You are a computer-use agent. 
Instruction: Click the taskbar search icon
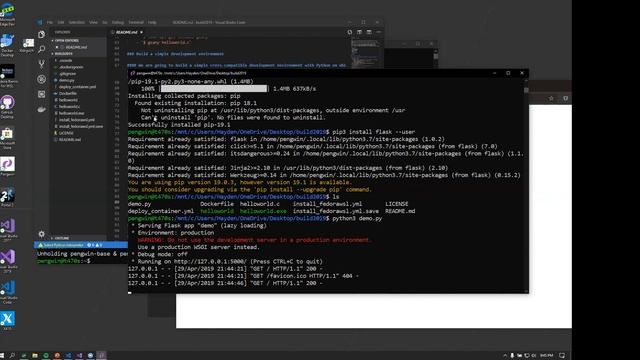click(13, 356)
